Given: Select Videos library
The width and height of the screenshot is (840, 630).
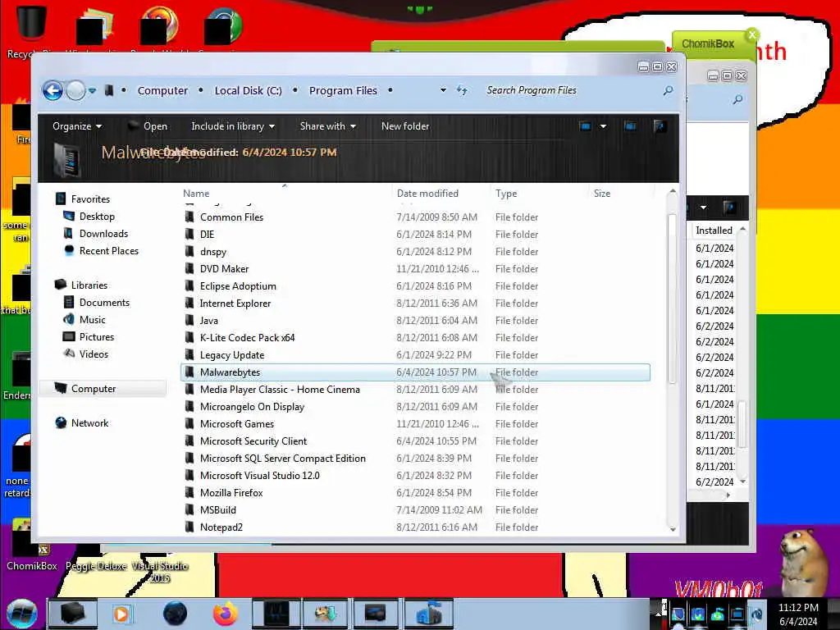Looking at the screenshot, I should 94,354.
